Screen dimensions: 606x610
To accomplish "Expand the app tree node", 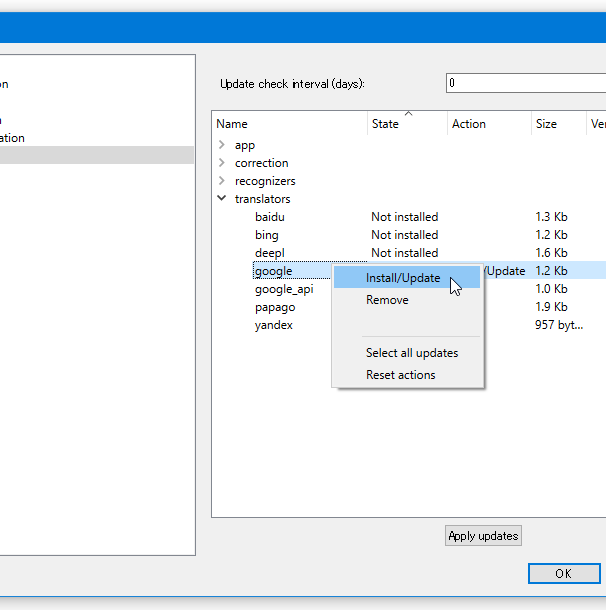I will (222, 145).
